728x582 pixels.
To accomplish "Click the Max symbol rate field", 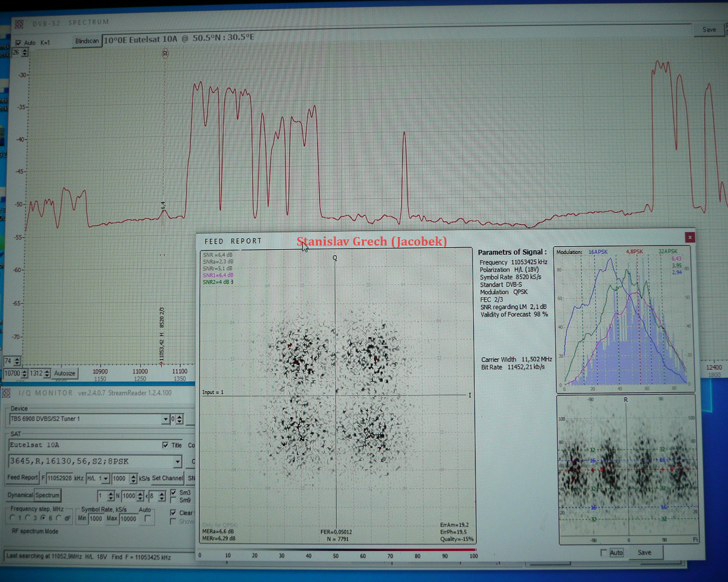I will [x=128, y=519].
